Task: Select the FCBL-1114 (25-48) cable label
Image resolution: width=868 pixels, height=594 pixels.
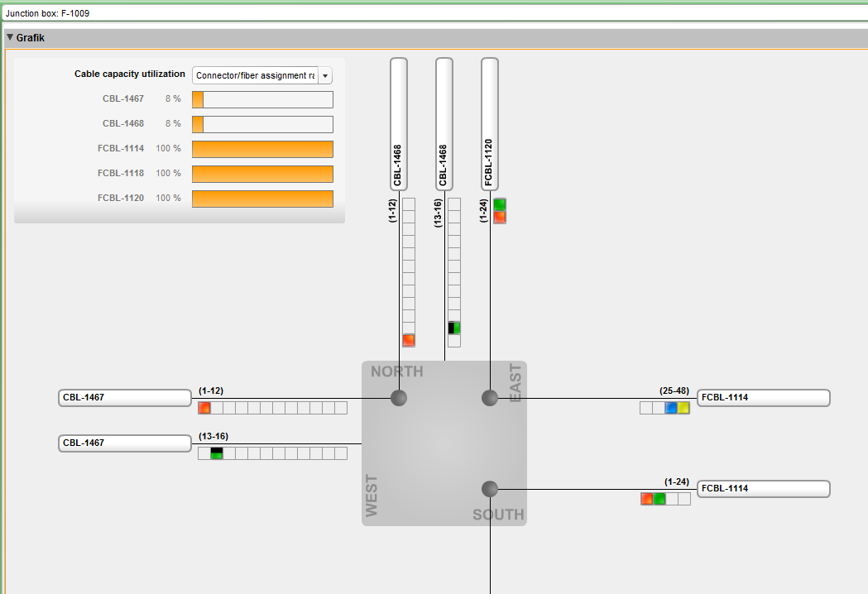Action: (763, 398)
